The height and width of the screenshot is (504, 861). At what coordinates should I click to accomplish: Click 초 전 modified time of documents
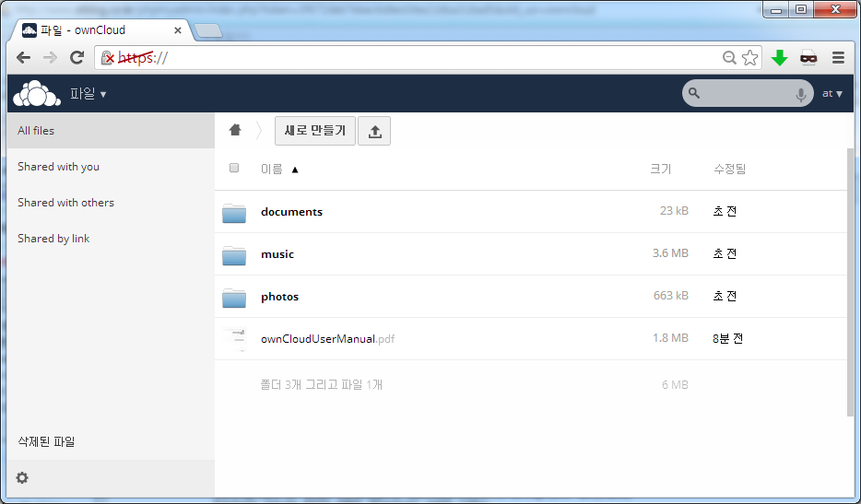pos(725,211)
